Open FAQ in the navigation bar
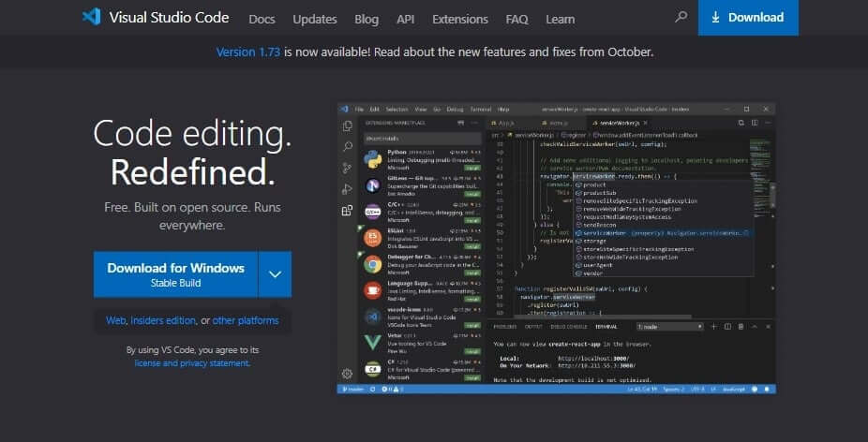The height and width of the screenshot is (442, 868). pos(516,20)
